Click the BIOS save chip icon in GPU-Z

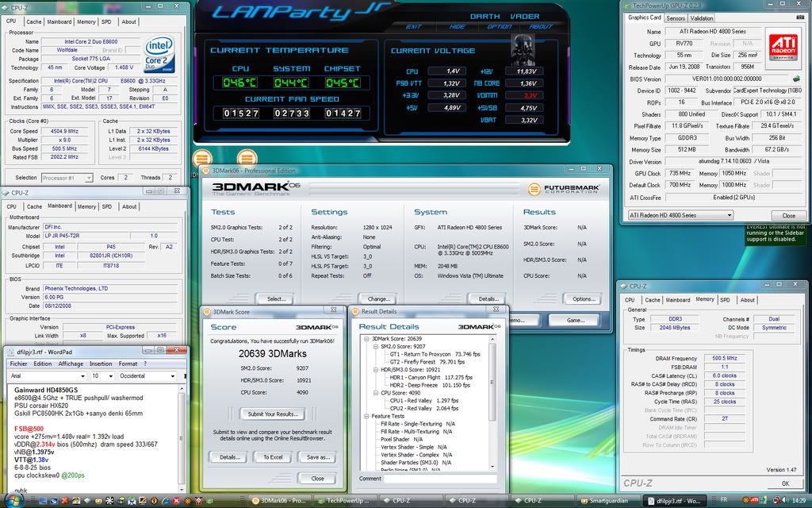click(795, 79)
